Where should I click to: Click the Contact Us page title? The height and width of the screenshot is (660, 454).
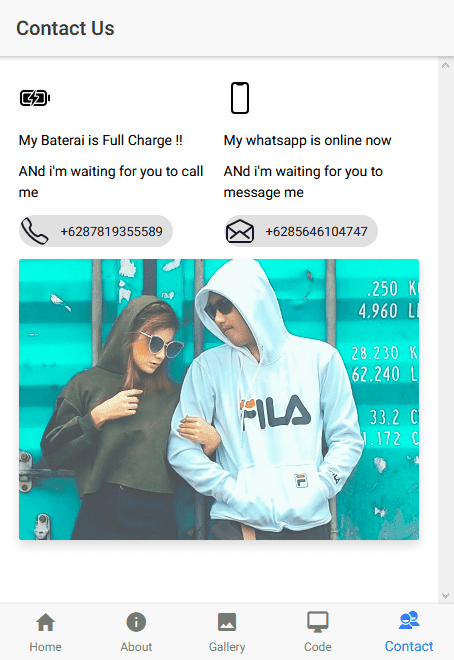(65, 28)
